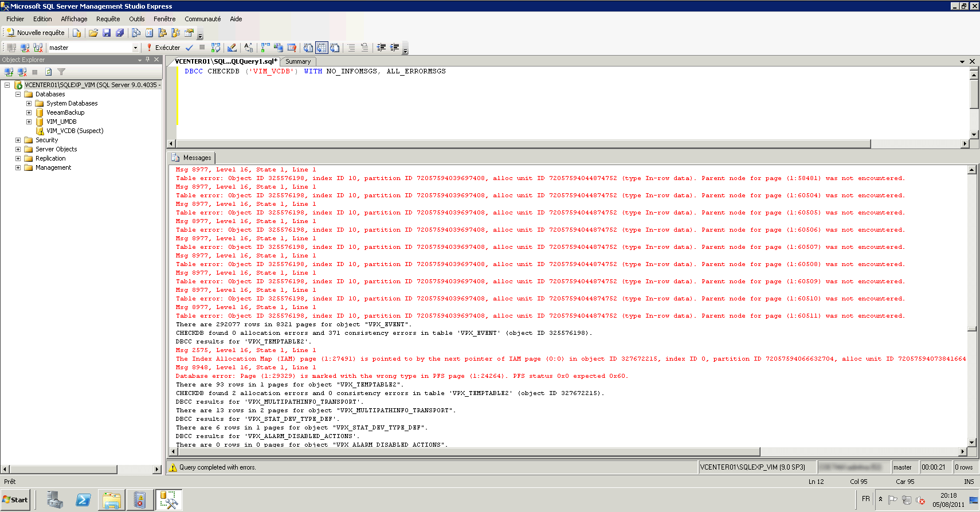Show Object Explorer via toolbar icon
This screenshot has width=980, height=512.
163,33
